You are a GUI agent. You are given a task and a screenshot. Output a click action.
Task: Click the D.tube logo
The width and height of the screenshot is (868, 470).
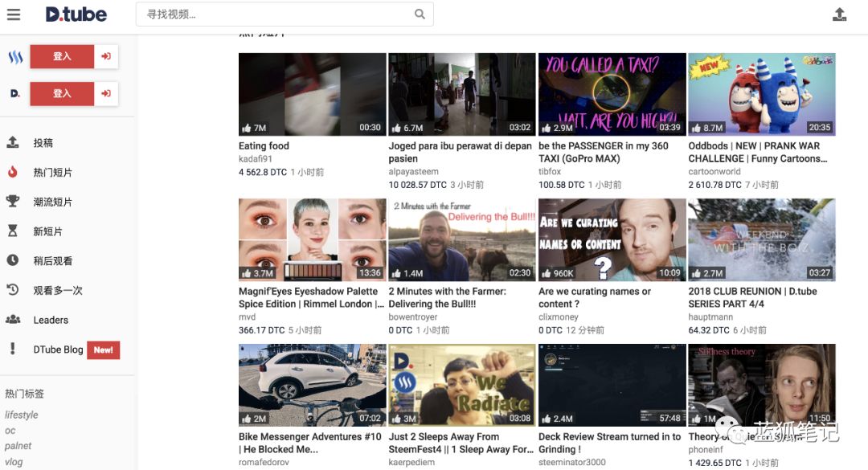pyautogui.click(x=76, y=14)
